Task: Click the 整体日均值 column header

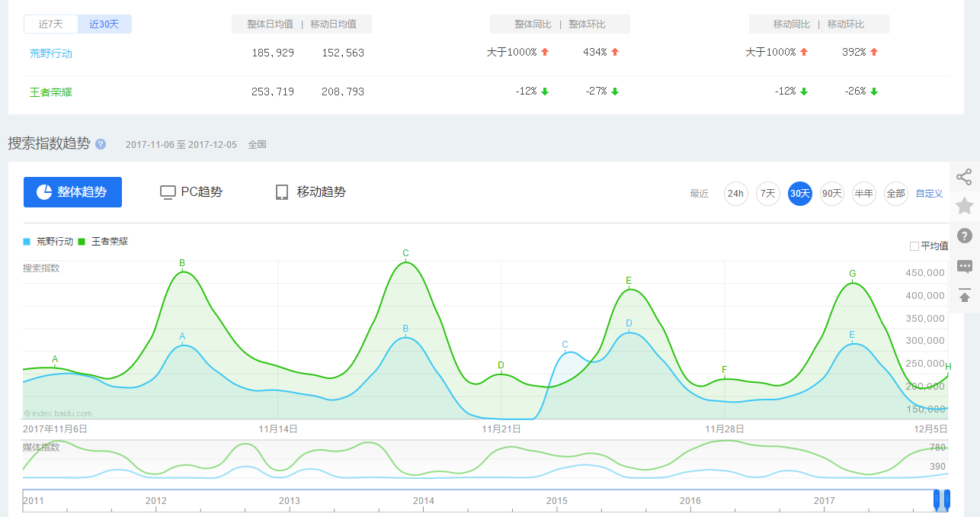Action: tap(271, 24)
